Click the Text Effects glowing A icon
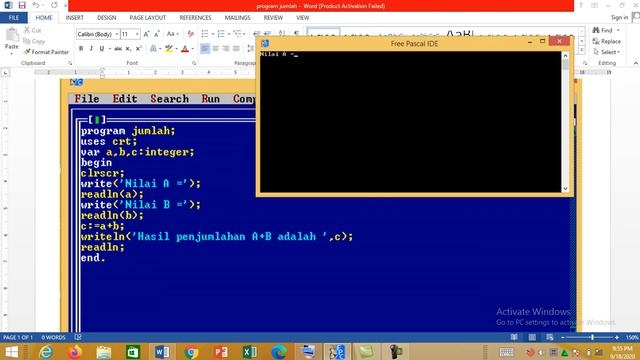The image size is (640, 360). pos(153,49)
